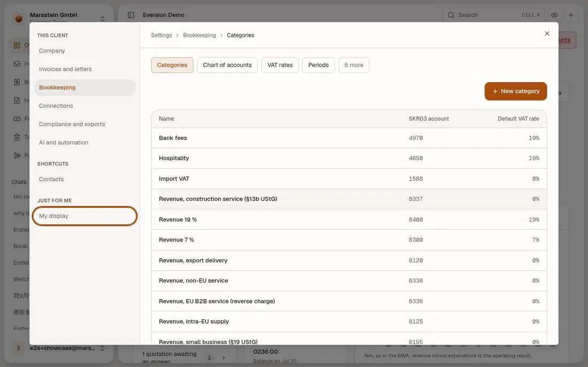Open Revenue, small business (§19 UStG) row
Viewport: 588px width, 367px height.
[x=349, y=339]
